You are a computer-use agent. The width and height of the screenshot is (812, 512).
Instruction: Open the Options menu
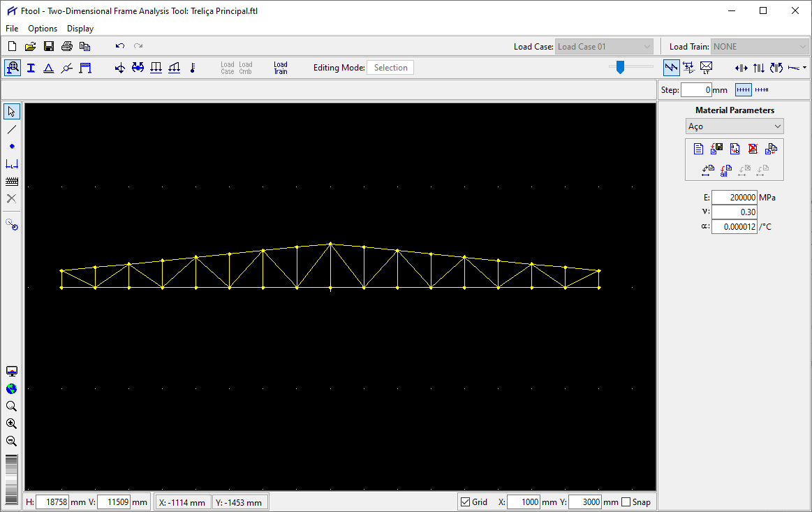[x=43, y=29]
